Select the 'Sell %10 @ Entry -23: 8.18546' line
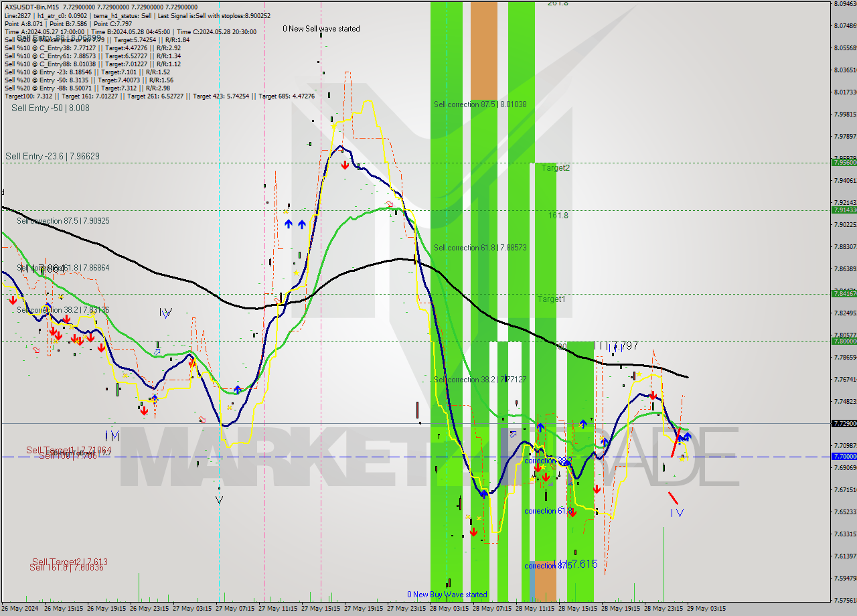Viewport: 857px width, 616px height. tap(87, 72)
